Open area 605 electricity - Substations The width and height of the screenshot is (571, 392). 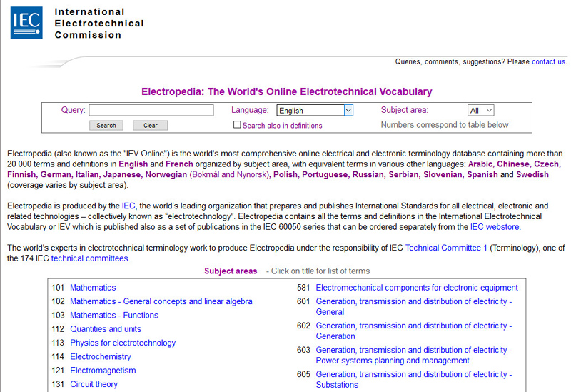pyautogui.click(x=414, y=379)
